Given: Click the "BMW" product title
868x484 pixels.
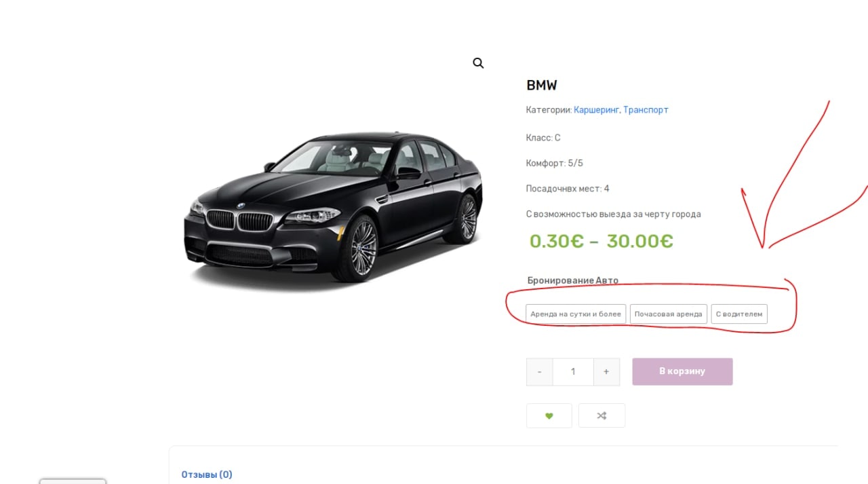Looking at the screenshot, I should coord(541,86).
